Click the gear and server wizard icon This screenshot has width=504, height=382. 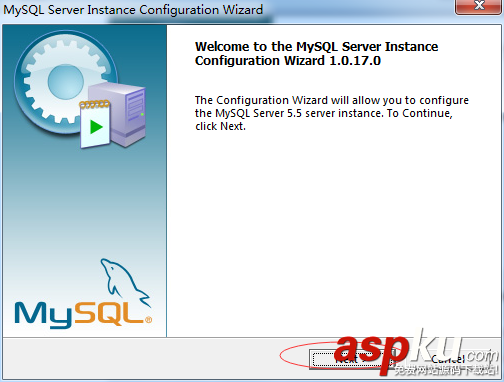tap(80, 89)
